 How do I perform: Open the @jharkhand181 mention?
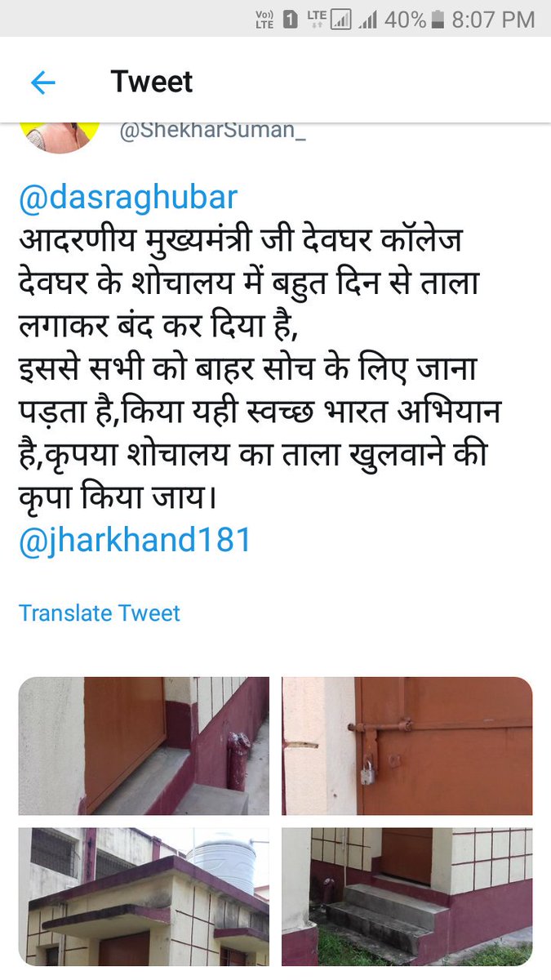click(x=136, y=541)
